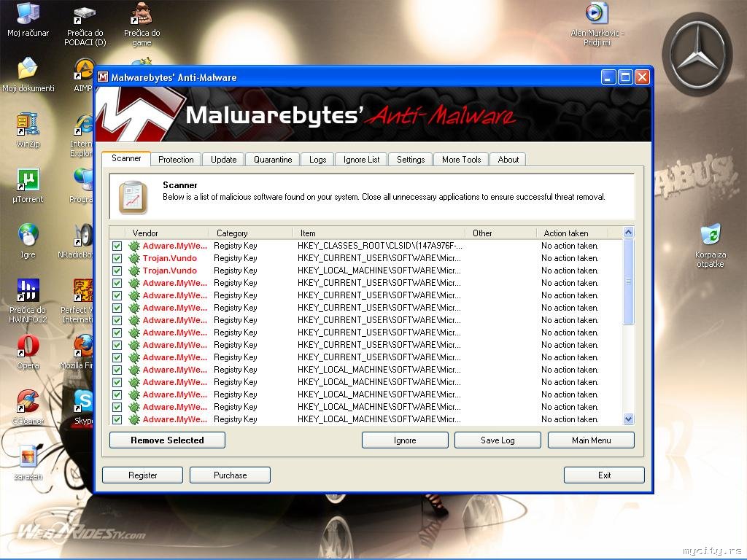Click bug icon of first Trojan.Vundo row
747x560 pixels.
[134, 258]
